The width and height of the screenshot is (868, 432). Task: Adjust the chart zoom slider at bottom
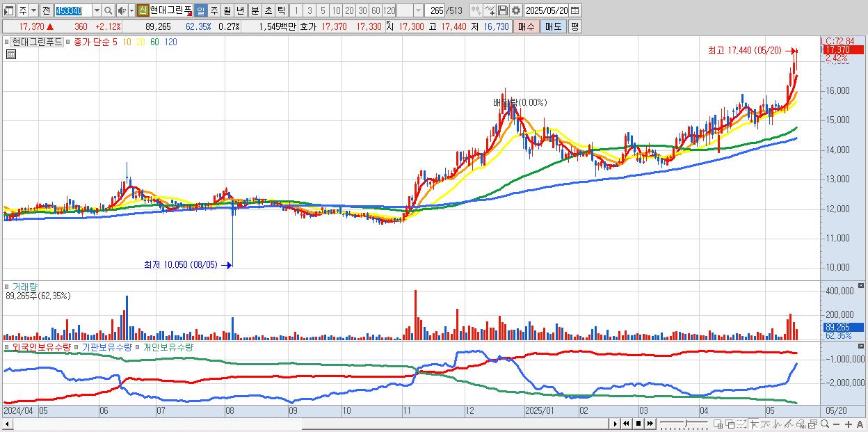click(x=686, y=422)
